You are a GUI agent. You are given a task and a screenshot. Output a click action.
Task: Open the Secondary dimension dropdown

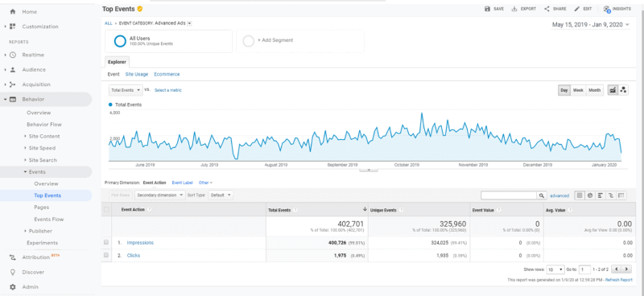coord(160,195)
